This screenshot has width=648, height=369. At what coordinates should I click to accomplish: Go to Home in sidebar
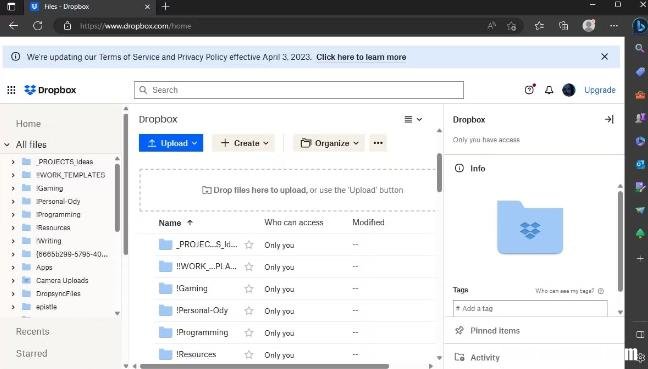[28, 124]
